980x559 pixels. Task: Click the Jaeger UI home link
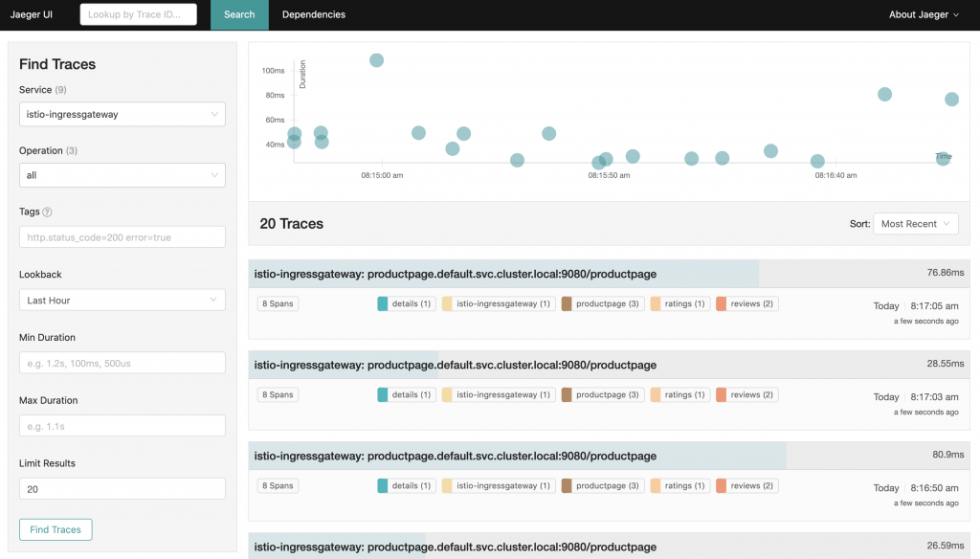(x=32, y=14)
